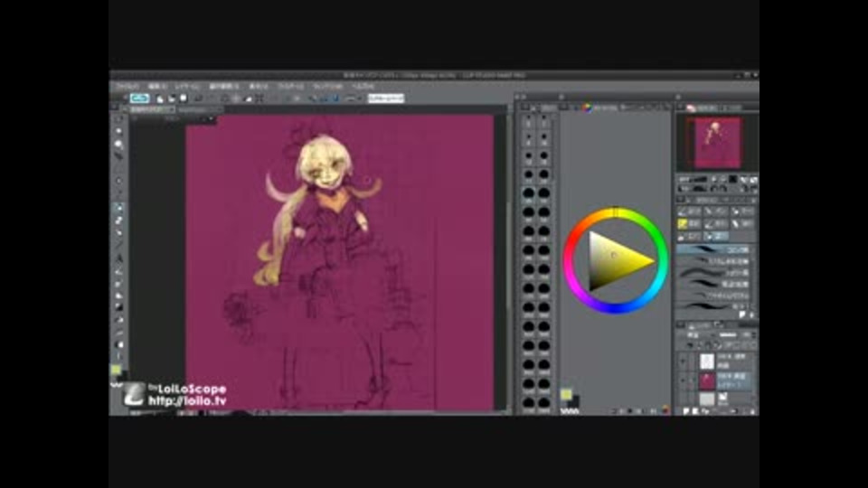Click the Navigator 100% black square icon
This screenshot has height=488, width=868.
(x=733, y=180)
